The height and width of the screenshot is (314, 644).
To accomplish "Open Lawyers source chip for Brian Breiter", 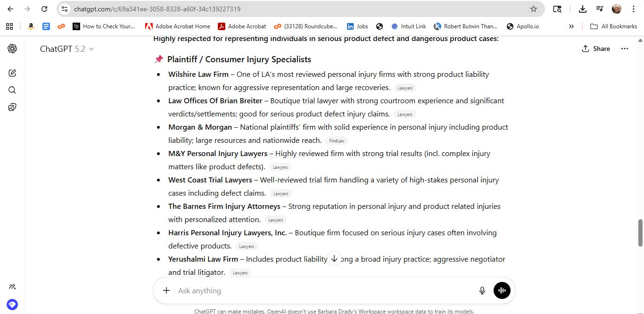I will pos(405,115).
